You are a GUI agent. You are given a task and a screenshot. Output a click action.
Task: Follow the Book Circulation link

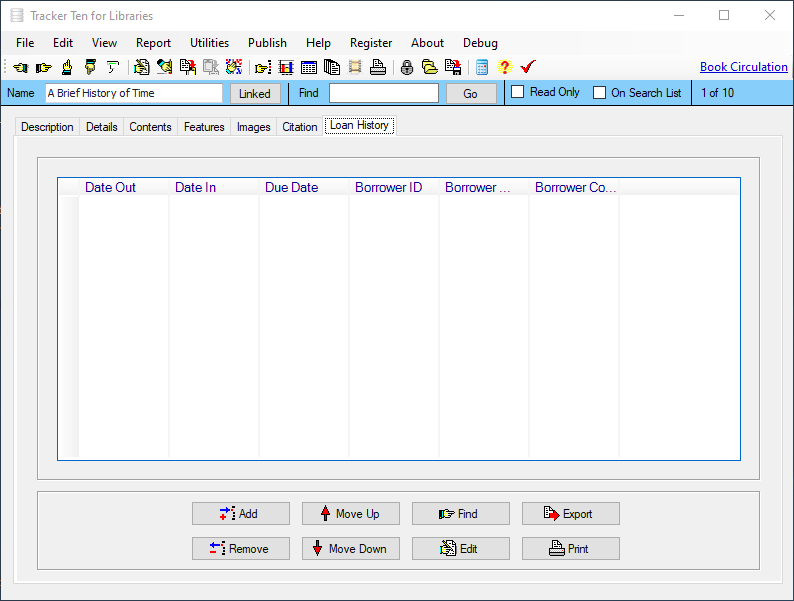pos(744,67)
